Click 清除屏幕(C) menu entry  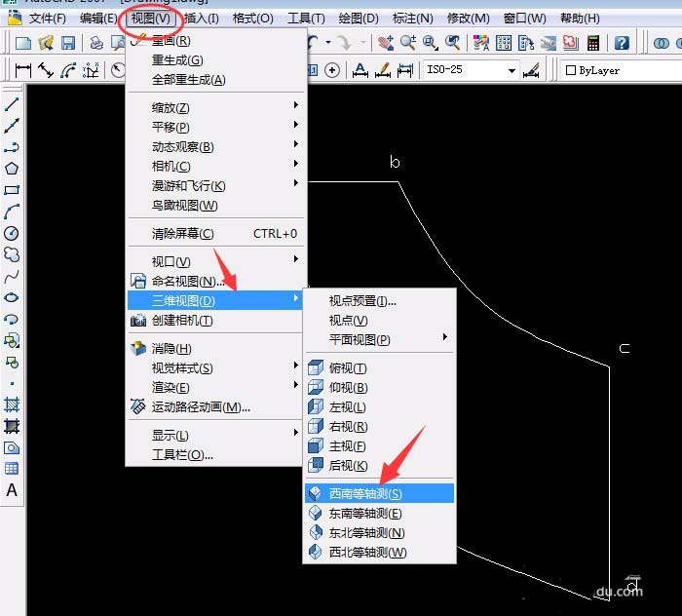(215, 234)
